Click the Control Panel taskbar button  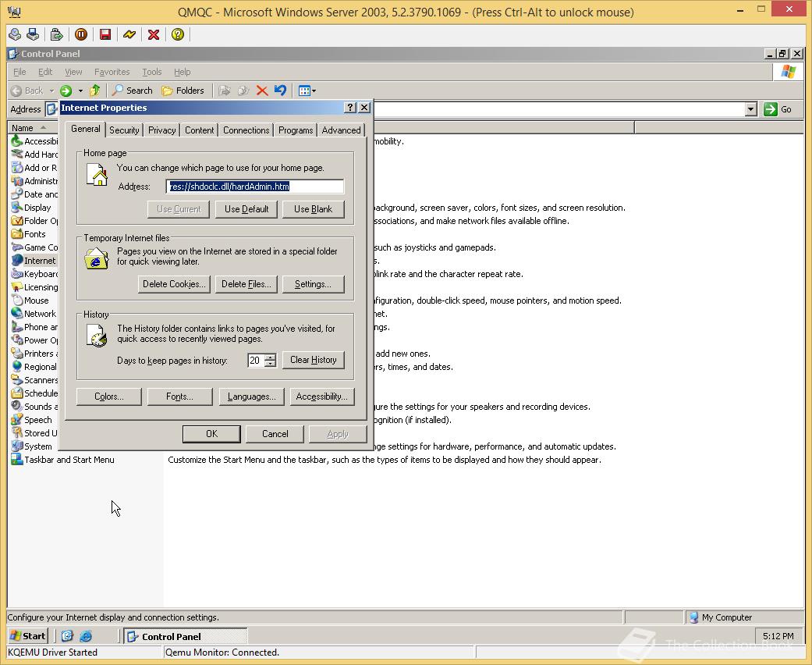tap(186, 636)
